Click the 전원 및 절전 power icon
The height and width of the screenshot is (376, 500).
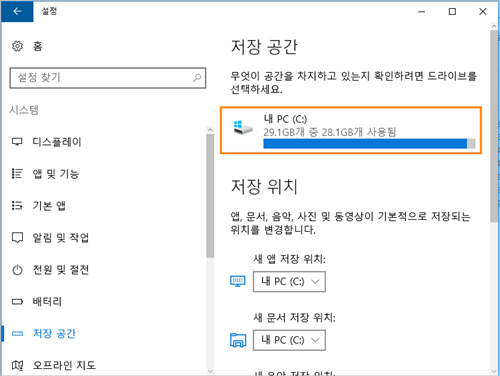[17, 270]
